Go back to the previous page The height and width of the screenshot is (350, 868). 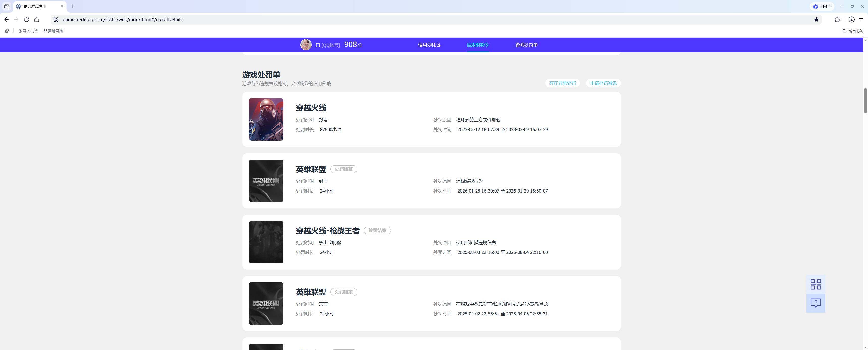coord(6,19)
